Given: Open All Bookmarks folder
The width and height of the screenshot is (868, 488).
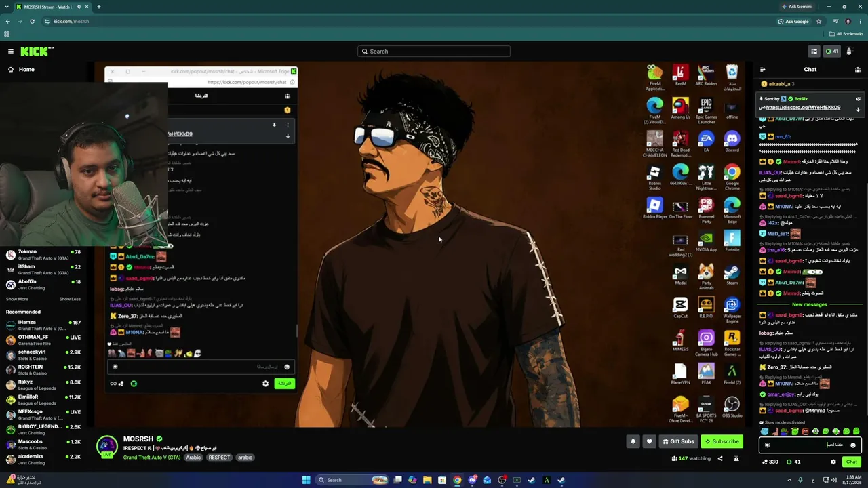Looking at the screenshot, I should point(846,34).
